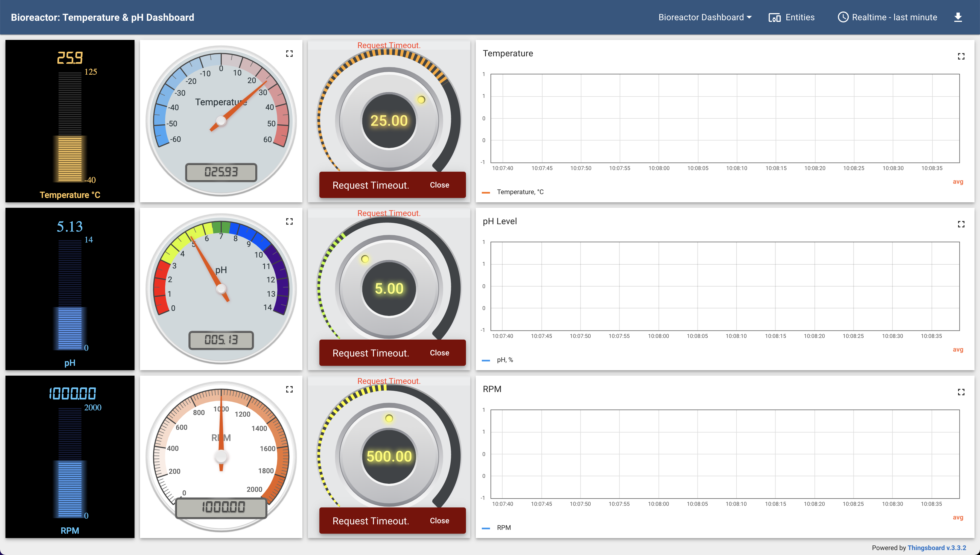Click the clock icon in the header
Viewport: 980px width, 555px height.
coord(843,17)
